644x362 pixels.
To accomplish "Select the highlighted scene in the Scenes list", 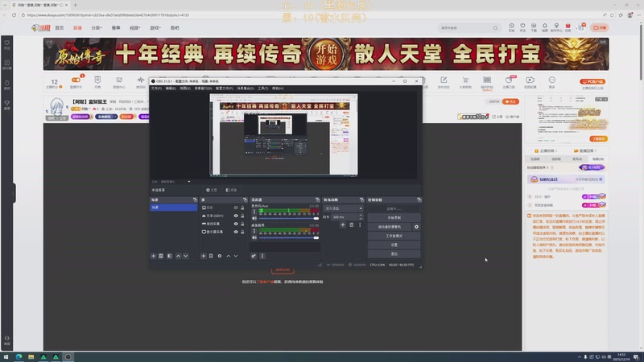I will point(174,208).
